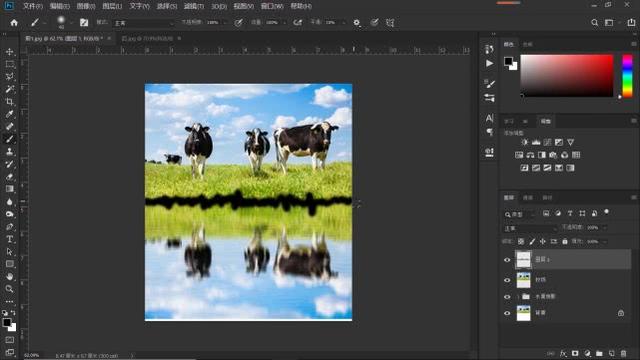The image size is (640, 360).
Task: Select the Crop tool
Action: click(x=9, y=102)
